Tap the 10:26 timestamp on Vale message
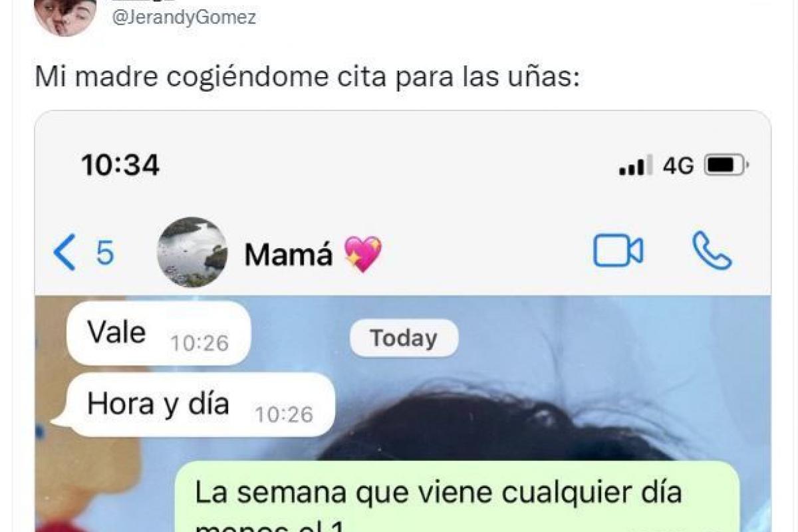This screenshot has height=532, width=798. [x=199, y=342]
